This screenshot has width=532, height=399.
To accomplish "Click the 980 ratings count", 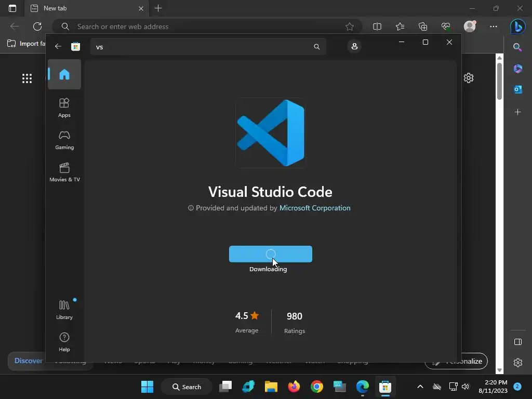I will [294, 316].
